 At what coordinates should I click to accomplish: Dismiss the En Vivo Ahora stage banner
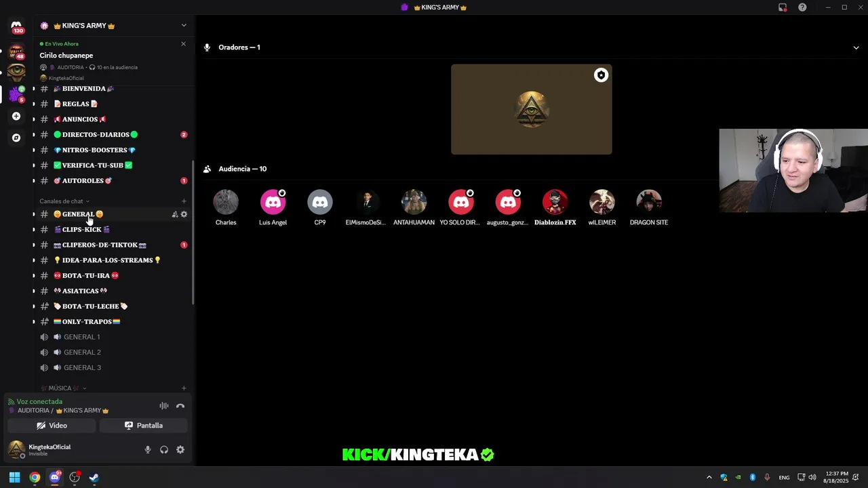(x=183, y=44)
